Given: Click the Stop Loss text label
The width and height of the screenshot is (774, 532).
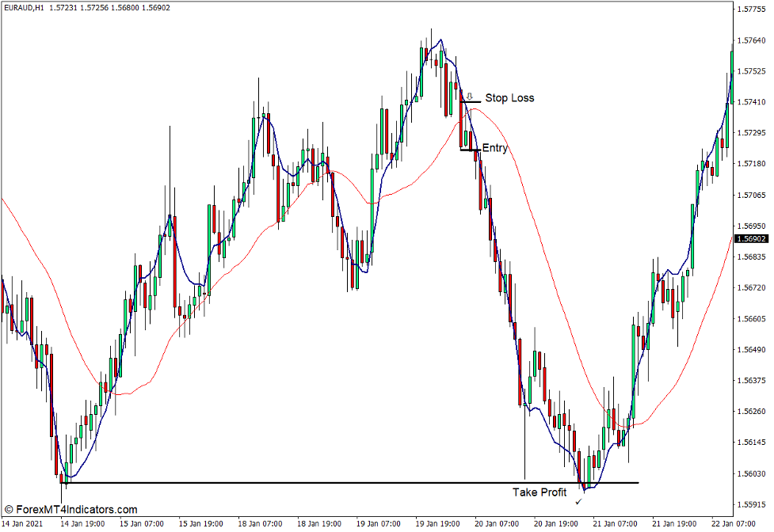Looking at the screenshot, I should click(510, 98).
